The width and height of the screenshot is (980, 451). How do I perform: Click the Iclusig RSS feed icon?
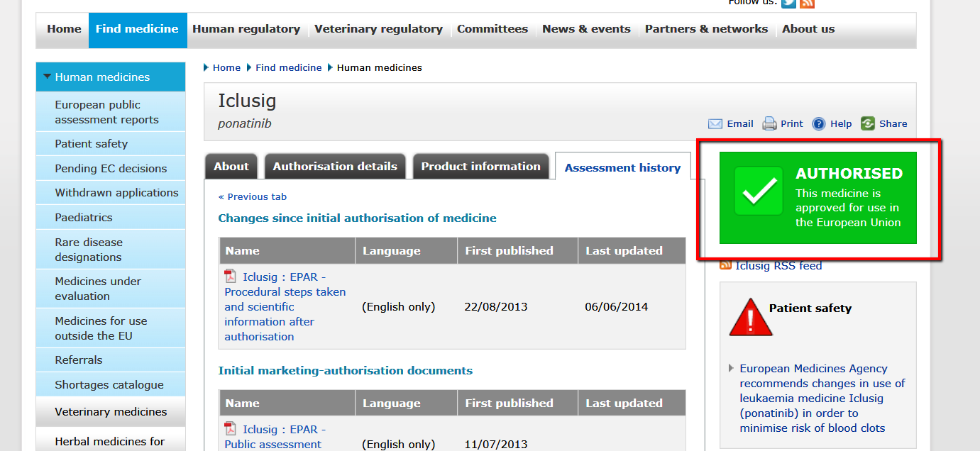[x=725, y=265]
